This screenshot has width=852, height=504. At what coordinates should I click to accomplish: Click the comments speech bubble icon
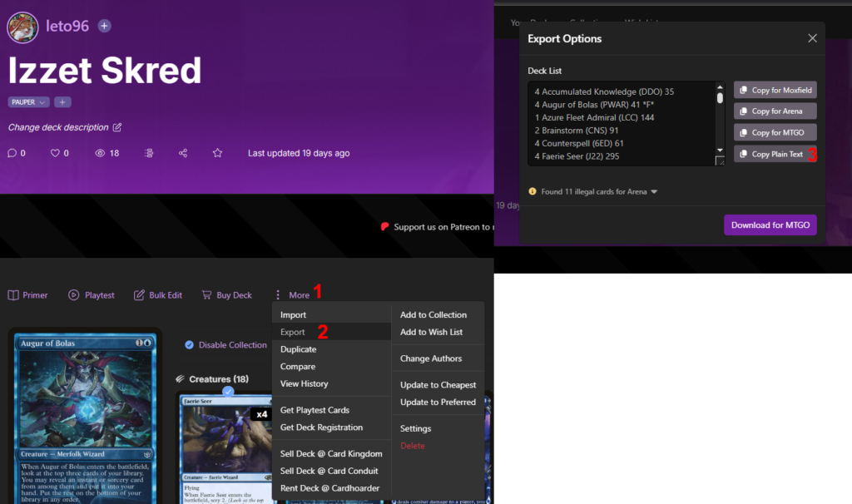[x=12, y=153]
